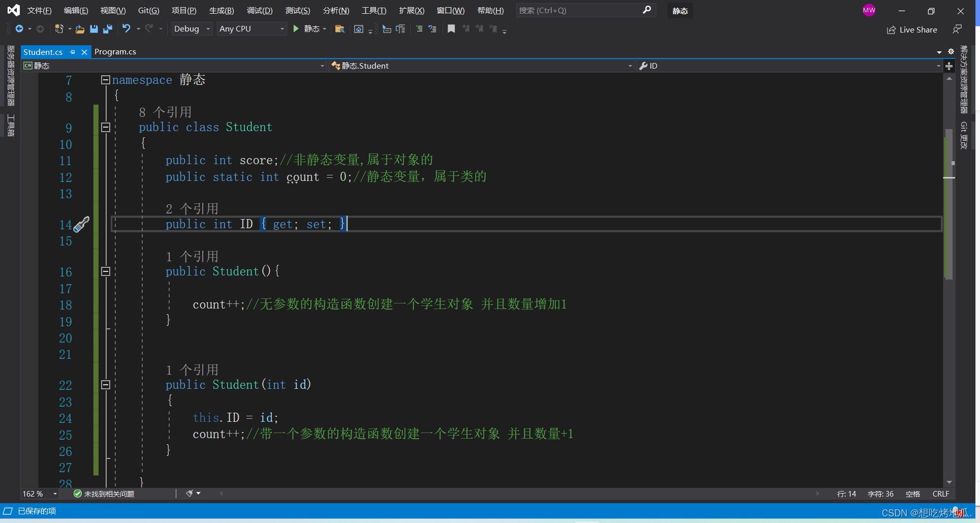The width and height of the screenshot is (980, 523).
Task: Click the code cleanup brush icon
Action: coord(189,494)
